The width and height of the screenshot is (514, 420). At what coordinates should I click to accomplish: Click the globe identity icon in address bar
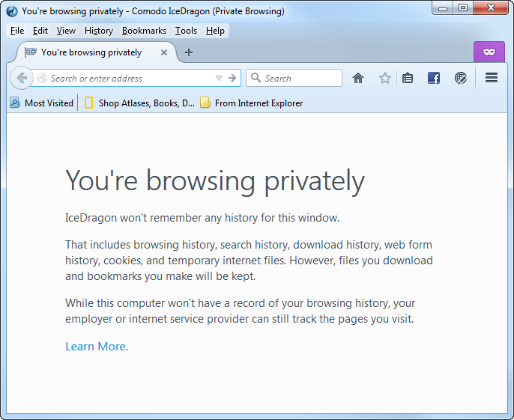tap(42, 78)
